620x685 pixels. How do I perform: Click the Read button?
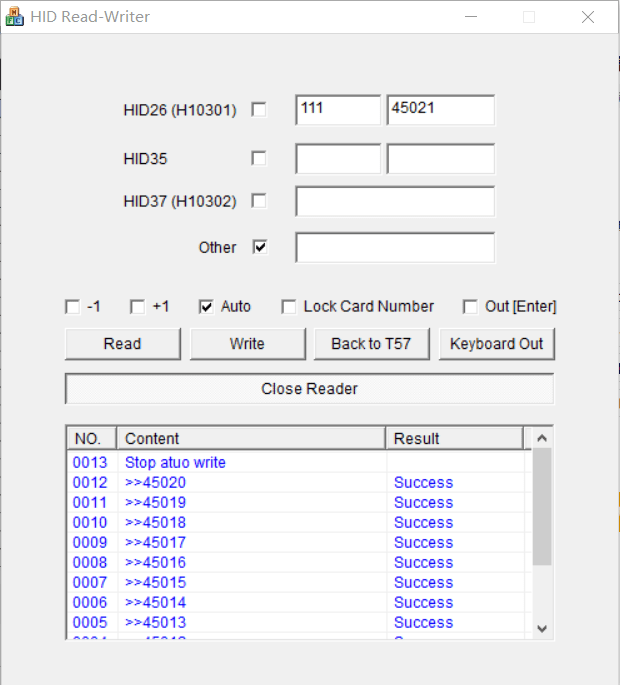pos(123,344)
